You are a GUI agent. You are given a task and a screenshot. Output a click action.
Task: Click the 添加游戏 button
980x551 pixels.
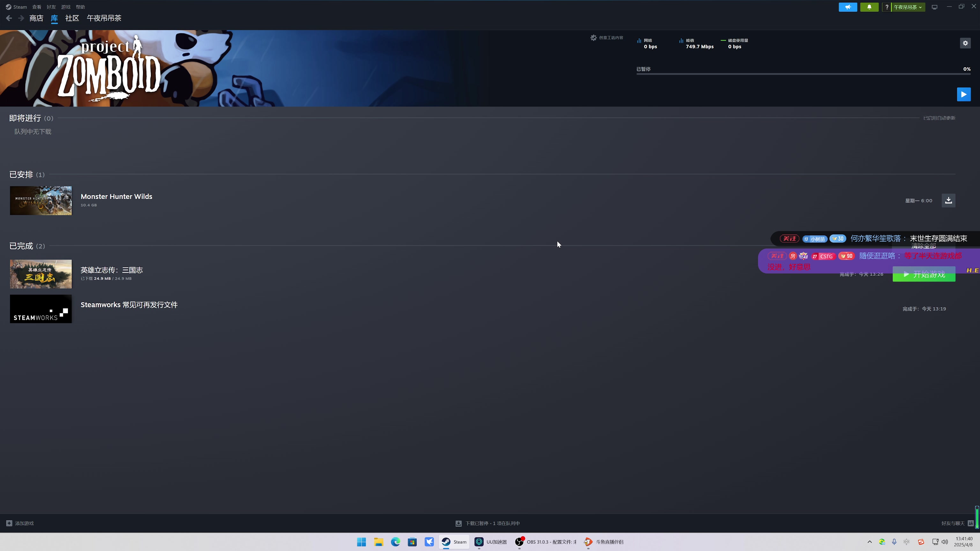click(x=20, y=523)
